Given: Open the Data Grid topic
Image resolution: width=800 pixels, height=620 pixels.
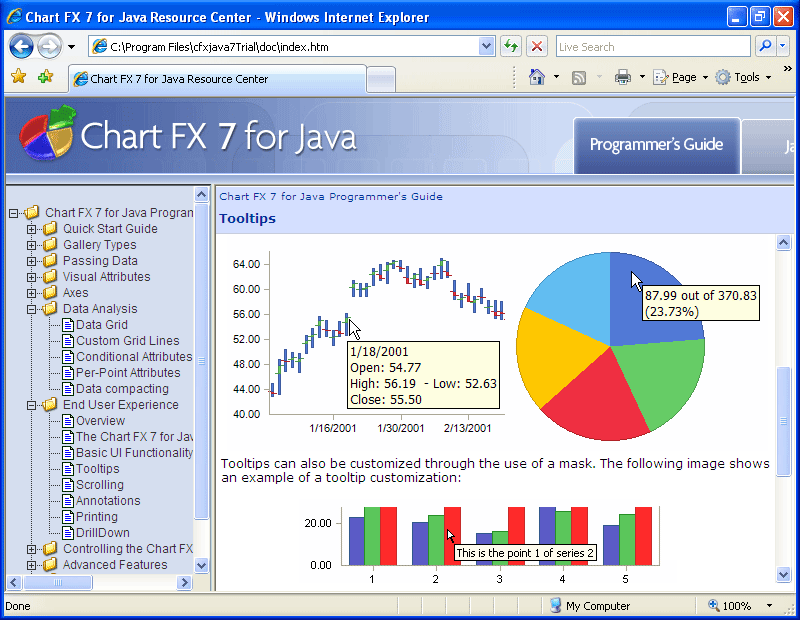Looking at the screenshot, I should point(102,325).
